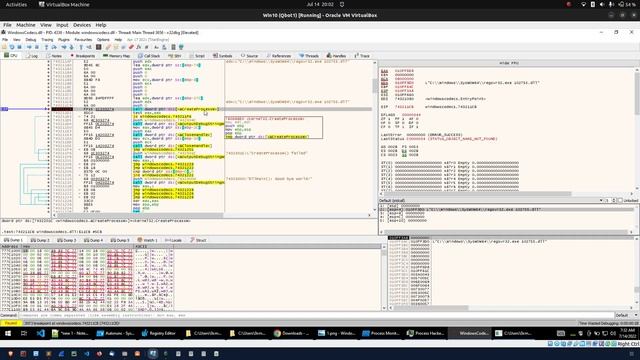Click the Hide FPU button
Screen dimensions: 640x360
coord(509,63)
